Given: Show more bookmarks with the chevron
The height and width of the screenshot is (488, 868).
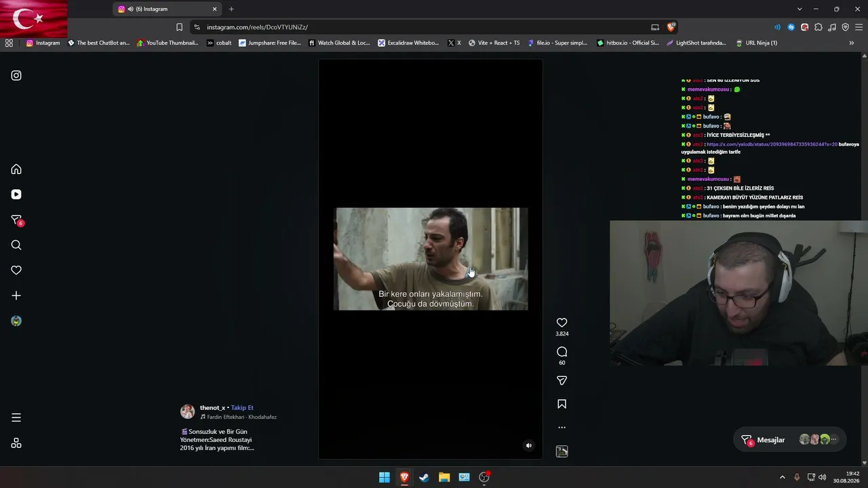Looking at the screenshot, I should (x=852, y=43).
